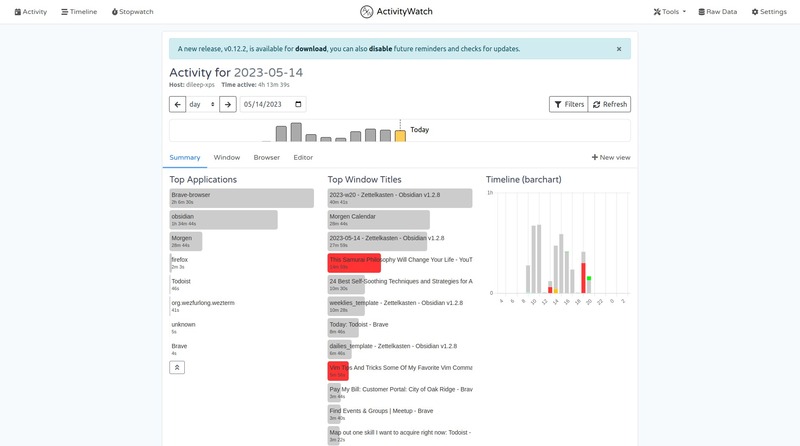Select Morgen Calendar window title
800x446 pixels.
pyautogui.click(x=379, y=220)
